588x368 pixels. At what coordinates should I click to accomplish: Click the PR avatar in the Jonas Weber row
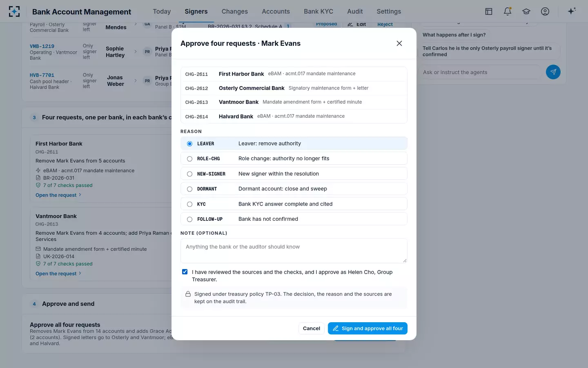[147, 81]
